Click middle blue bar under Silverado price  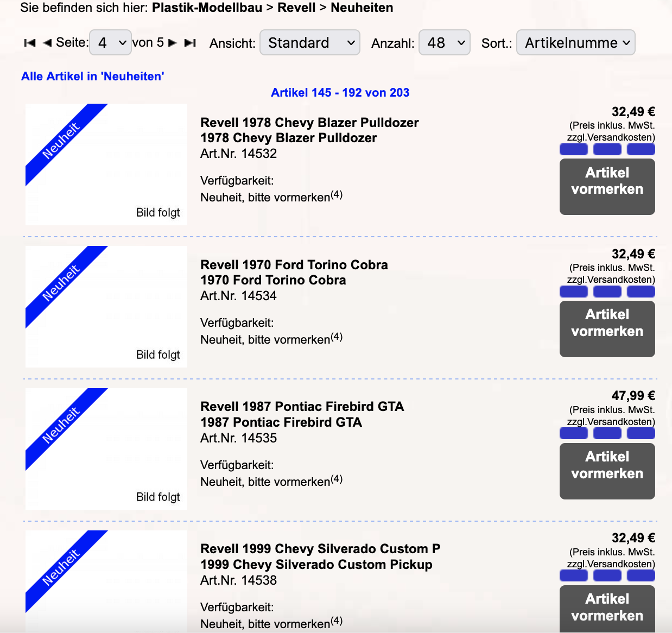point(607,575)
